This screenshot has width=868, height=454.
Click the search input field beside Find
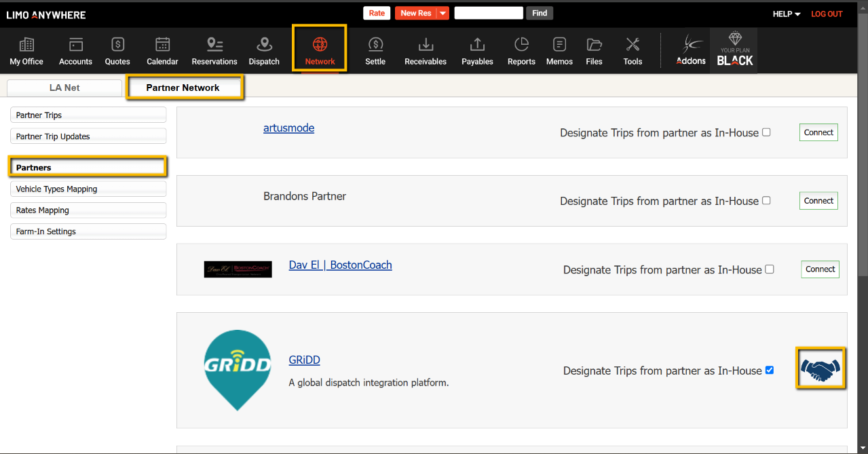pyautogui.click(x=488, y=14)
